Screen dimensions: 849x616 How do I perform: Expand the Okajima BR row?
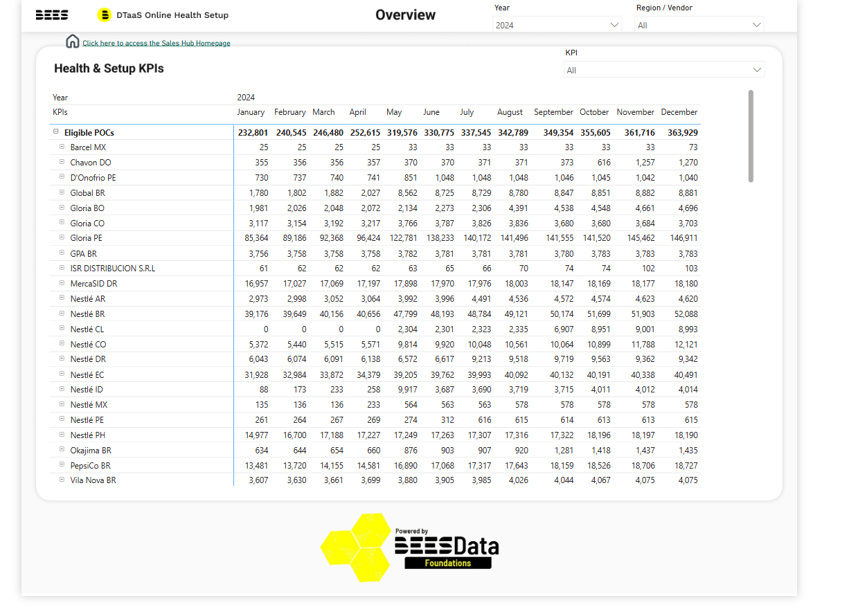62,449
